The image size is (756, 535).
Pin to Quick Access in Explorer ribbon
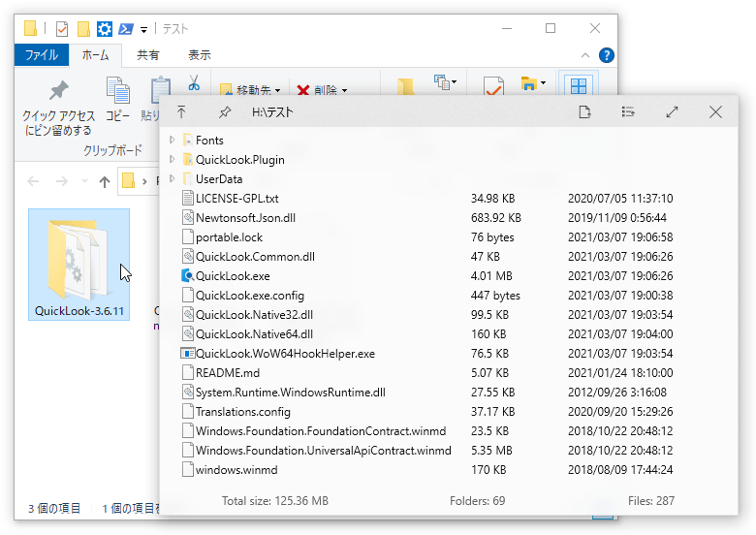click(58, 109)
